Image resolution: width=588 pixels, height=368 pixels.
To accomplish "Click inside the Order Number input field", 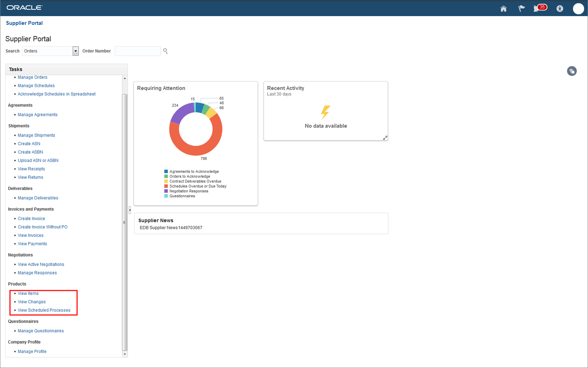I will tap(137, 51).
